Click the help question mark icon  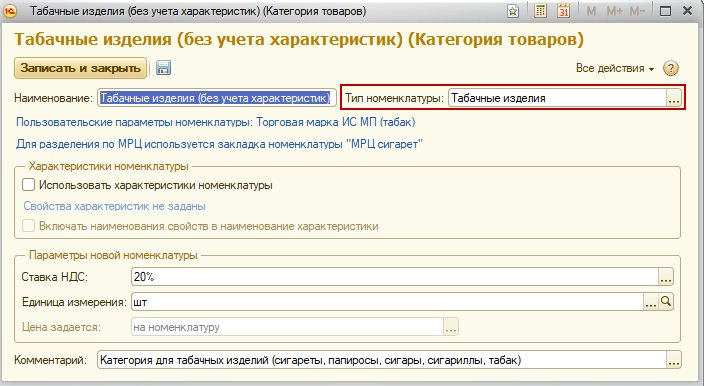click(x=671, y=68)
